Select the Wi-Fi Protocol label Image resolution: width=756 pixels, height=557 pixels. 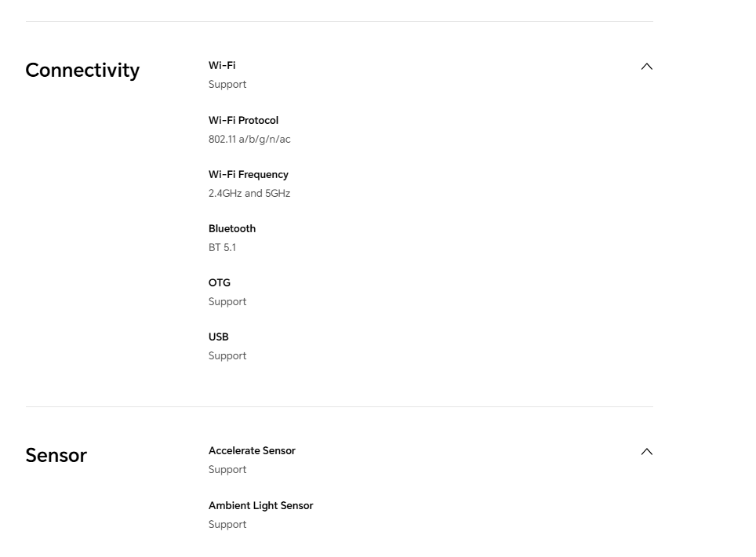pos(243,120)
